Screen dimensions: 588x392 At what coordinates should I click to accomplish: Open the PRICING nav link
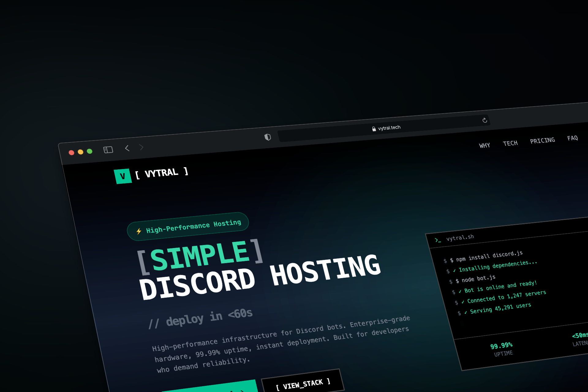click(x=542, y=141)
